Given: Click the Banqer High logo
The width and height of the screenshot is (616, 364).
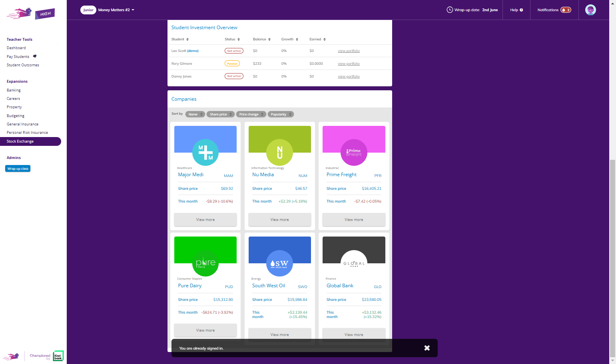Looking at the screenshot, I should click(31, 13).
